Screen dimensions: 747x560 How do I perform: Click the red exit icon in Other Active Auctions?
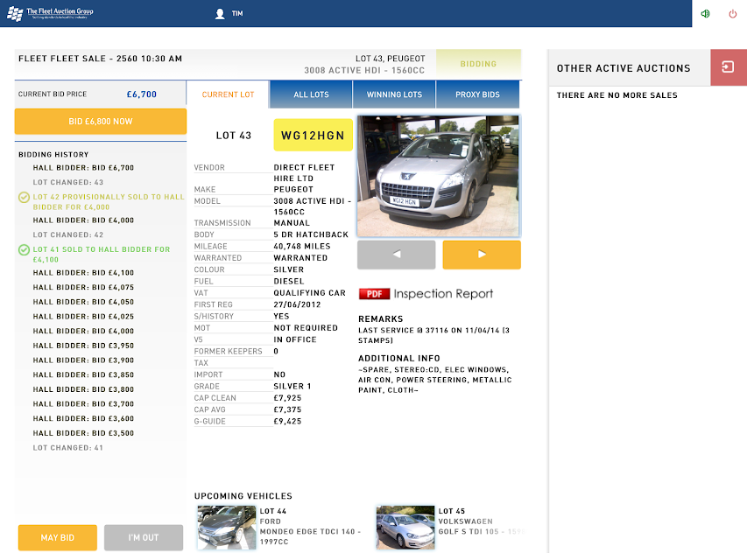[729, 67]
